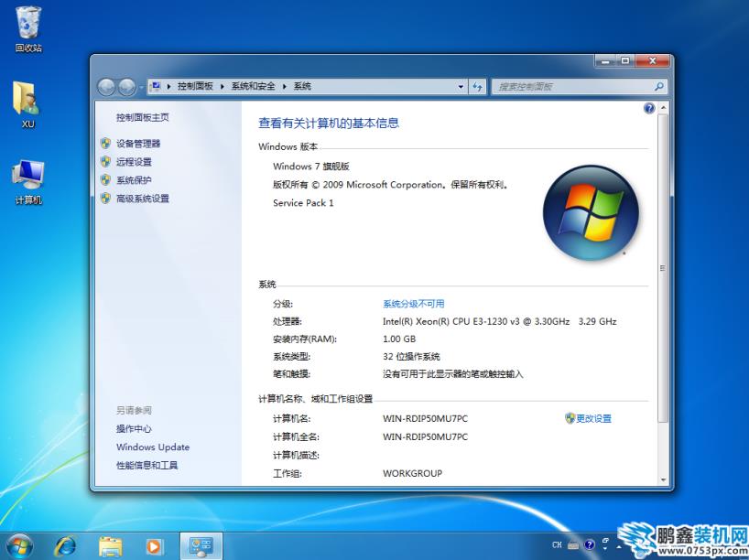This screenshot has width=749, height=560.
Task: Click the scrollbar down arrow
Action: (663, 479)
